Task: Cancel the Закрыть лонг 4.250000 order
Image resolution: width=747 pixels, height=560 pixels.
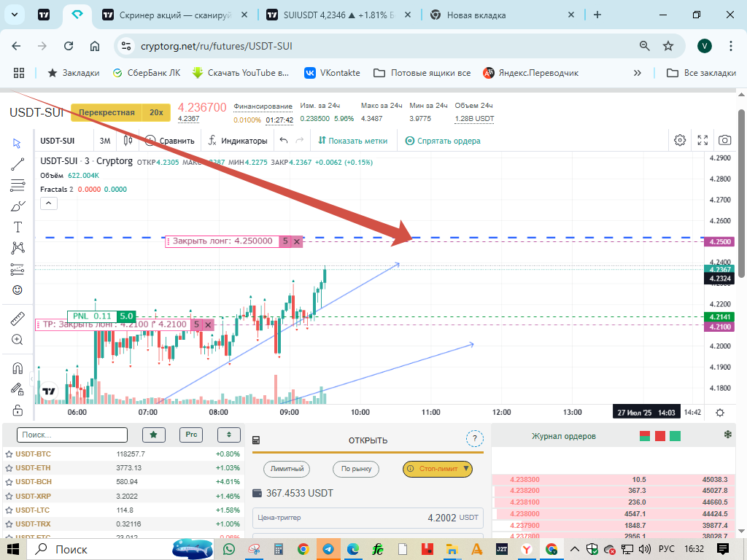Action: point(297,241)
